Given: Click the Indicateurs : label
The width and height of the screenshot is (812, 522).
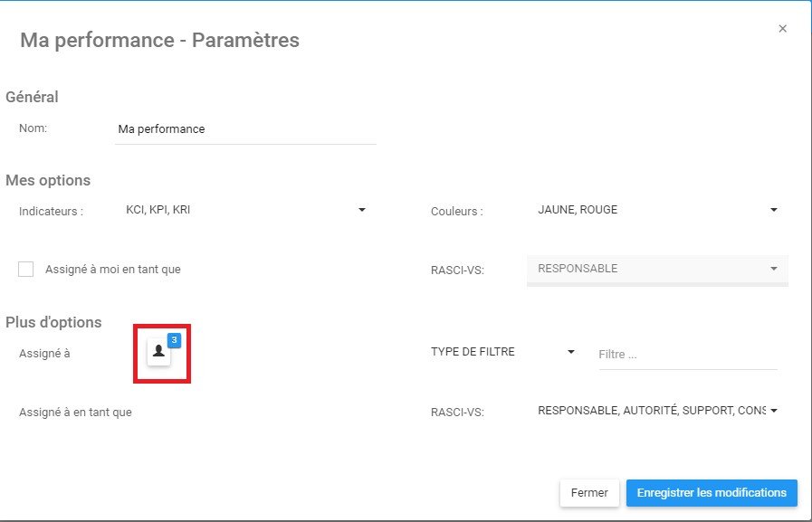Looking at the screenshot, I should (52, 212).
